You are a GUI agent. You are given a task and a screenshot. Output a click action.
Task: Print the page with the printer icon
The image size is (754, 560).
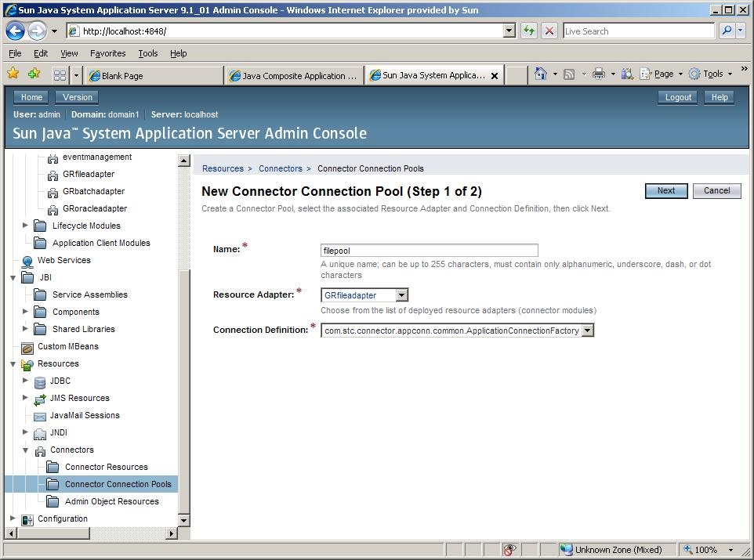(599, 74)
